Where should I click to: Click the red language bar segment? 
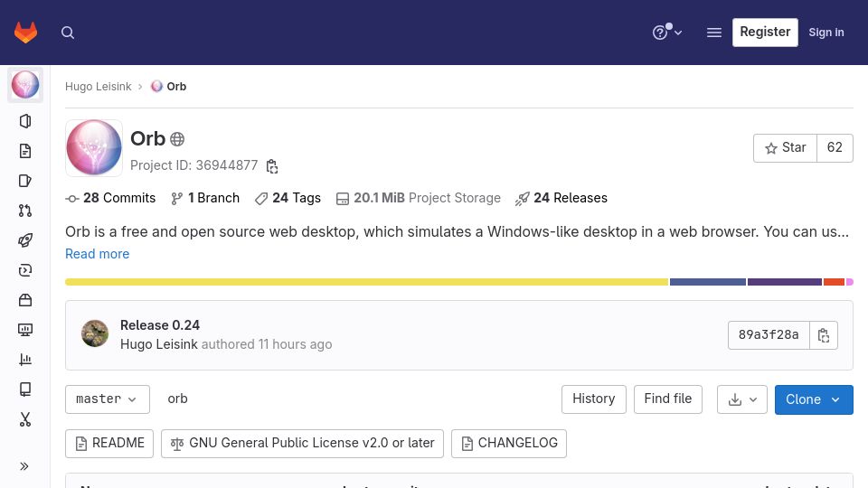point(834,282)
